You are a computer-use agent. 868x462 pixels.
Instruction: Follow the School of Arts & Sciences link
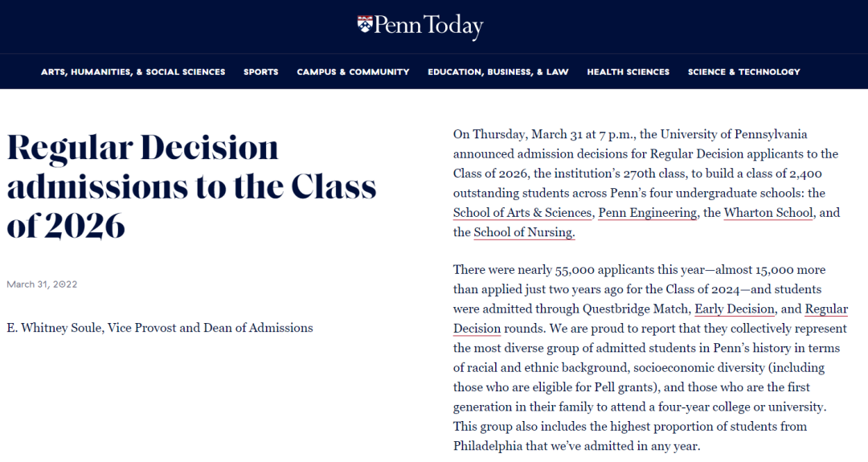point(522,213)
